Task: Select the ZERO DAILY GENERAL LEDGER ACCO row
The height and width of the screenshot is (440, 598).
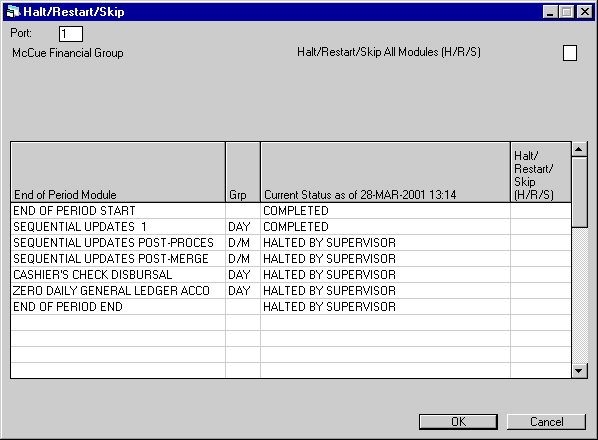Action: click(291, 291)
